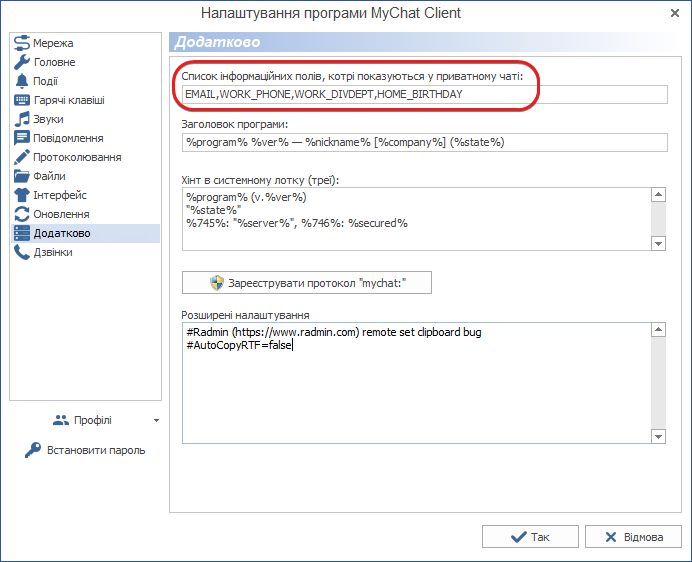Image resolution: width=692 pixels, height=562 pixels.
Task: Click down arrow of tray hint scrollbar
Action: tap(658, 243)
